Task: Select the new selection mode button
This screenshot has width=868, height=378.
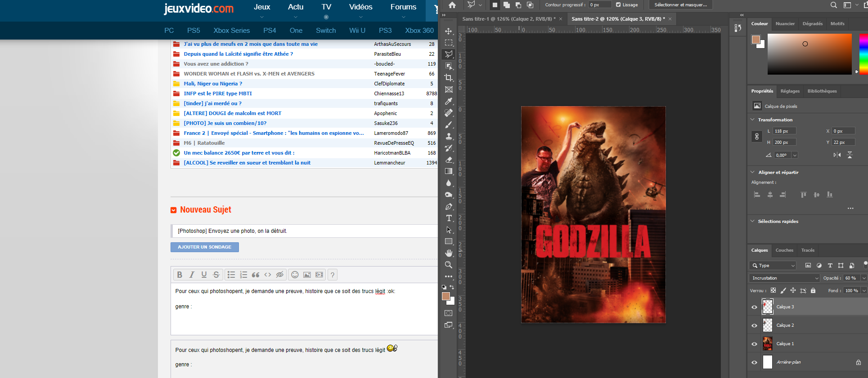Action: tap(495, 5)
